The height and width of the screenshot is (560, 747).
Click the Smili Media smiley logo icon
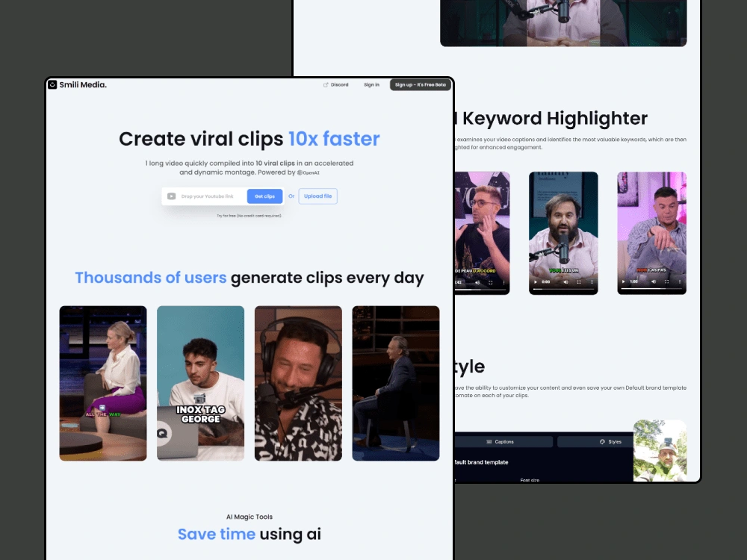pos(52,85)
